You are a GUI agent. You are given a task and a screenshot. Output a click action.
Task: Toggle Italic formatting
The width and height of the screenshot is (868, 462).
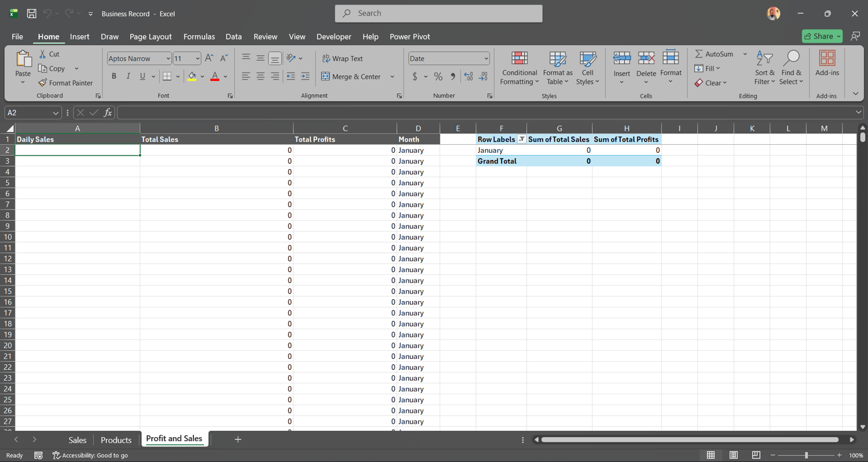[128, 76]
